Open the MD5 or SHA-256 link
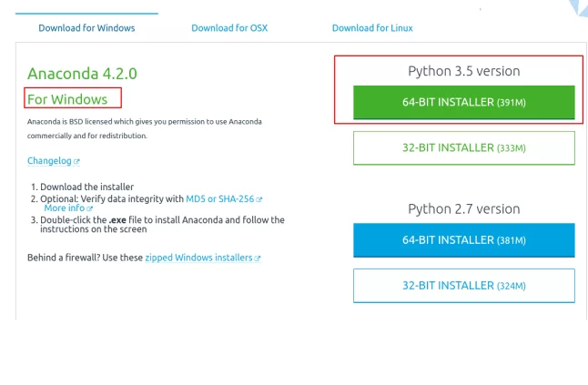The image size is (588, 385). click(x=219, y=199)
